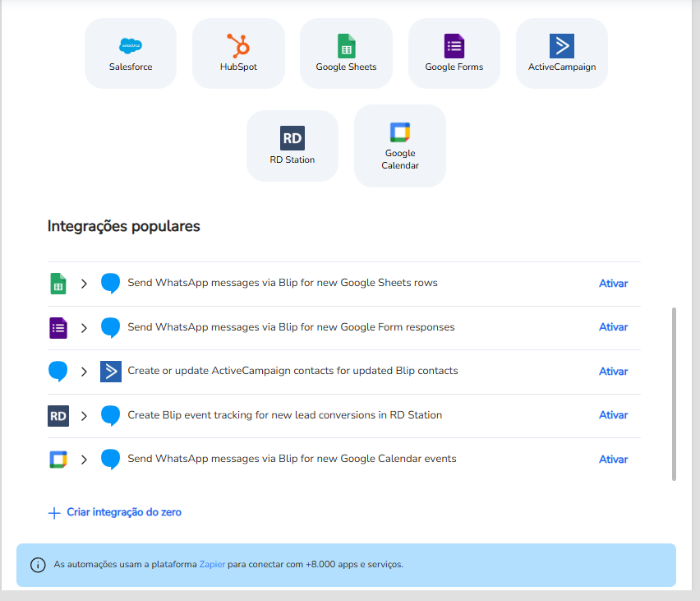The image size is (700, 601).
Task: Click Criar integração do zero link
Action: coord(124,512)
